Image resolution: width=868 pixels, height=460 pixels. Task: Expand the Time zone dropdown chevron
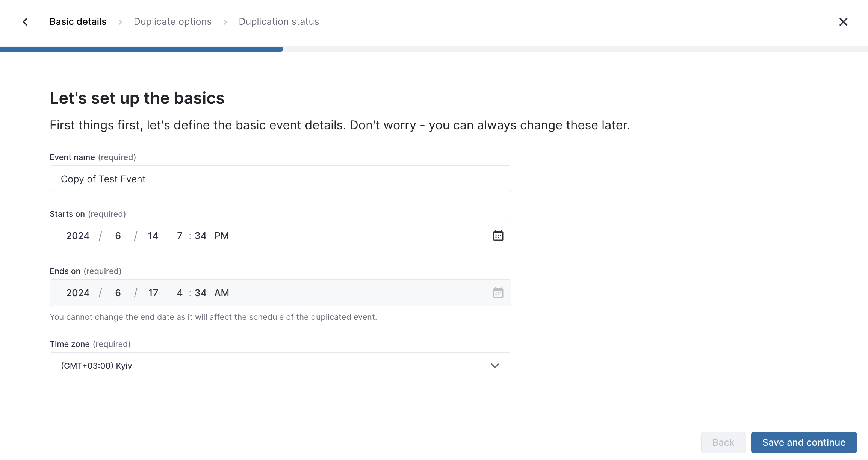coord(494,366)
